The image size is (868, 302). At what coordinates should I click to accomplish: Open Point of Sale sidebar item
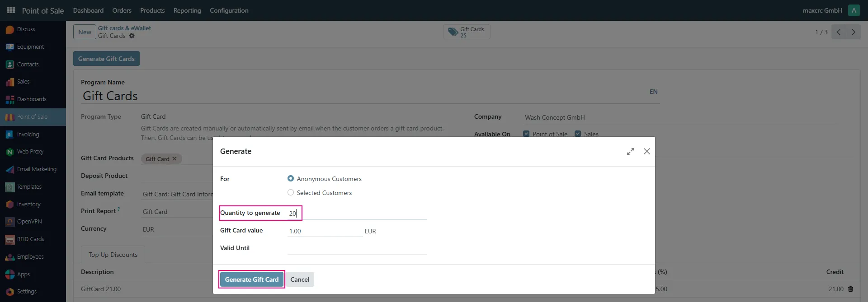(33, 117)
